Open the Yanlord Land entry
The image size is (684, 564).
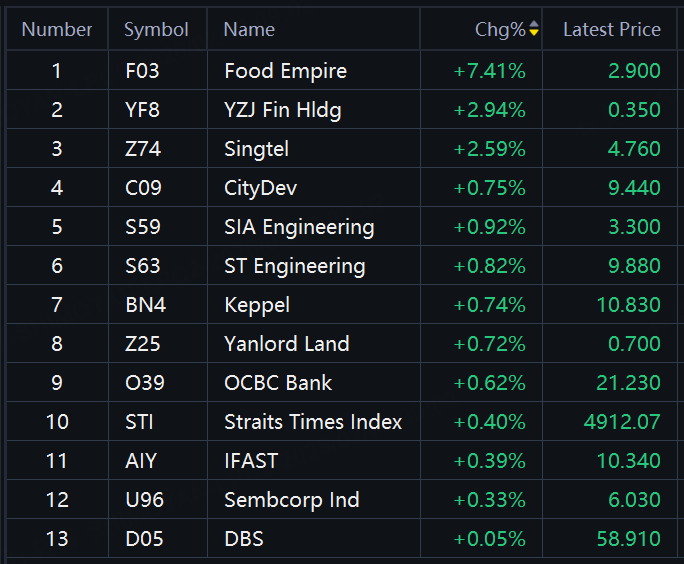click(x=286, y=344)
